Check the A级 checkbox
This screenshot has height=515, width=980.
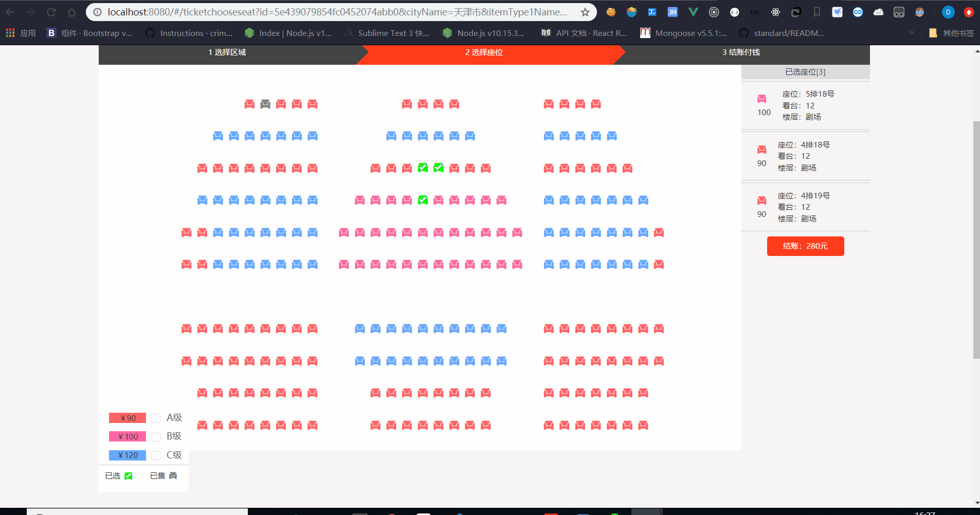coord(155,418)
